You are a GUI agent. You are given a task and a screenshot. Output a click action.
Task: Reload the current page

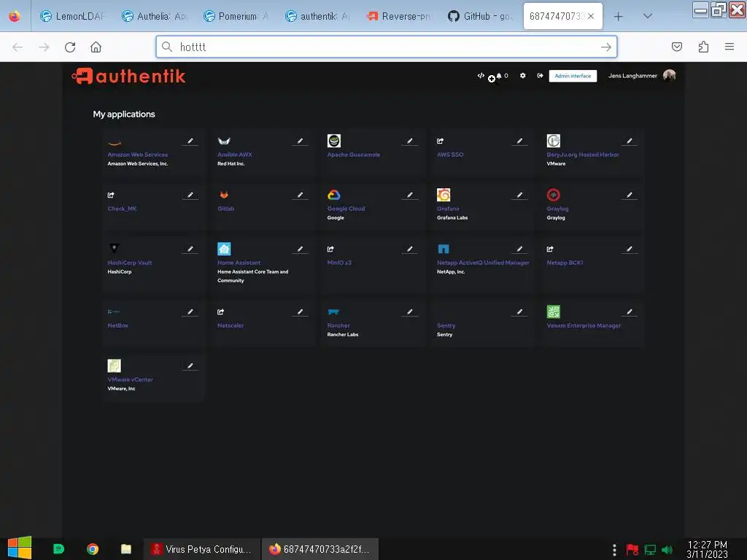tap(70, 47)
